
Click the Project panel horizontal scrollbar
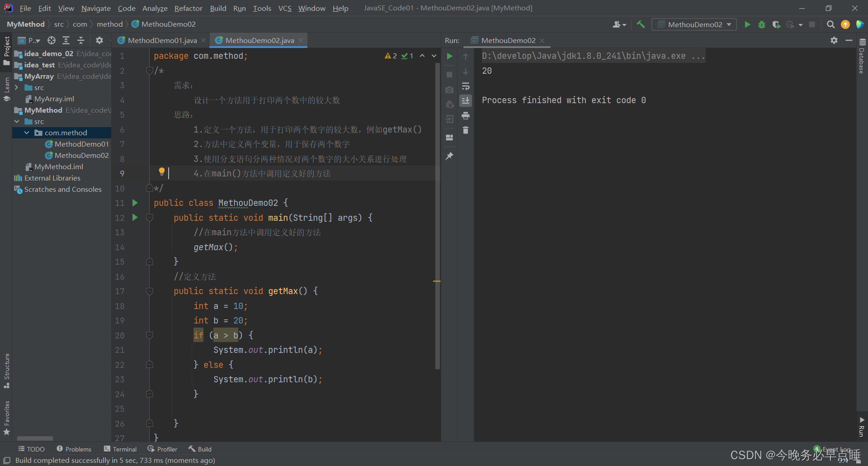click(35, 438)
